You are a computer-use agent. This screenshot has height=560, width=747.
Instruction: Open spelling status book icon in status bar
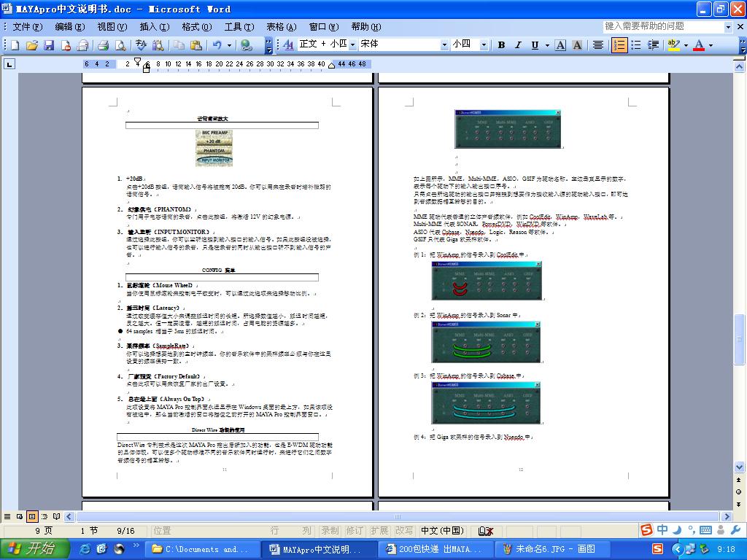pos(485,531)
